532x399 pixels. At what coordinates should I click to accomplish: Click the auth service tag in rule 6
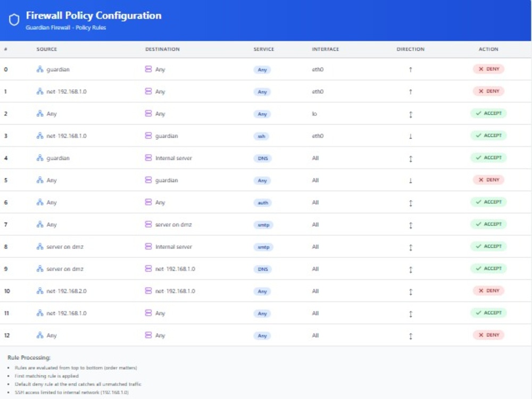263,203
